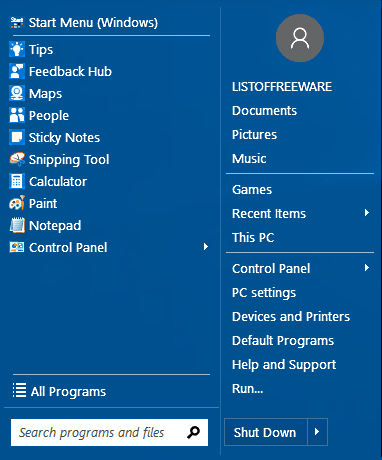Launch the Notepad icon
The height and width of the screenshot is (460, 382).
pos(17,225)
